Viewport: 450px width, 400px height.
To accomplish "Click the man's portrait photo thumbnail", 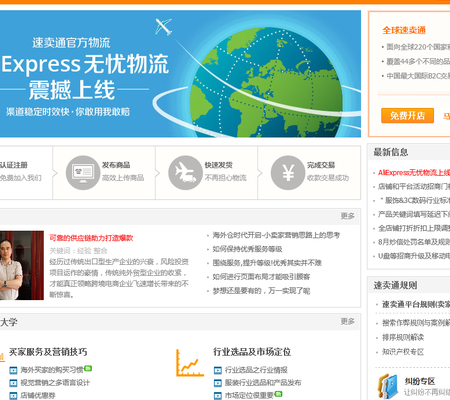I will tap(22, 265).
